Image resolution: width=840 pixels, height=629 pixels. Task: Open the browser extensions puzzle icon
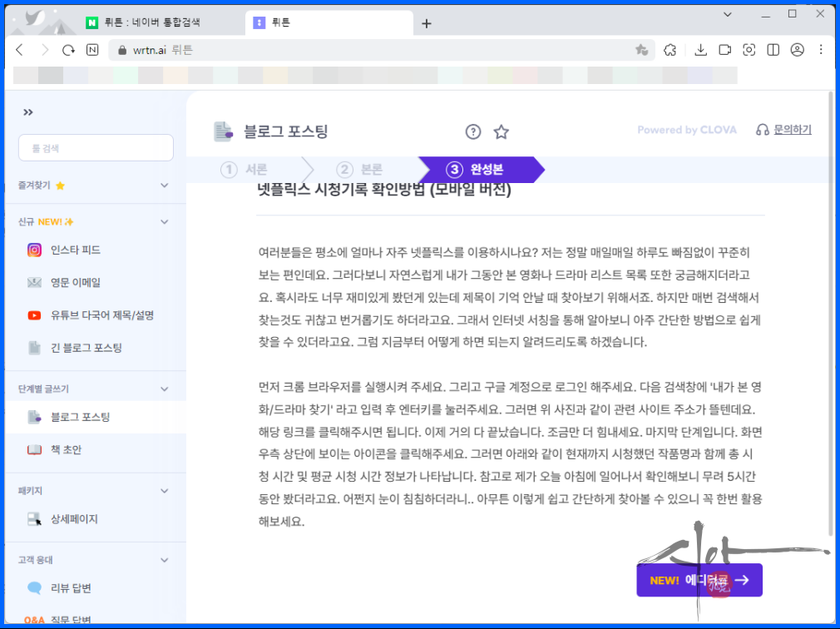click(x=670, y=50)
